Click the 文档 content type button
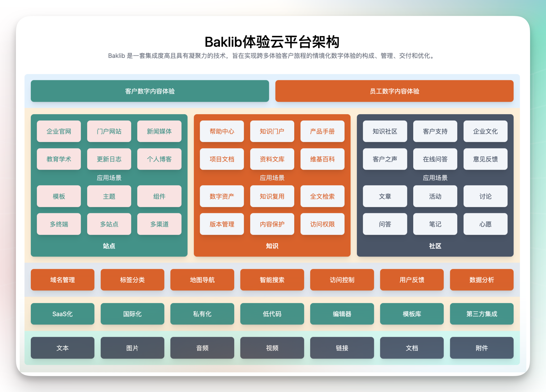 pos(412,348)
